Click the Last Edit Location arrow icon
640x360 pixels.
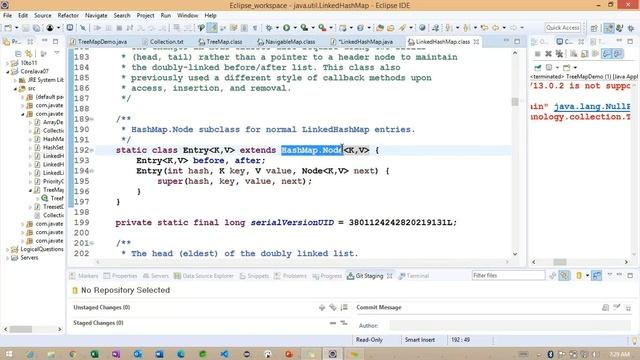pyautogui.click(x=484, y=28)
